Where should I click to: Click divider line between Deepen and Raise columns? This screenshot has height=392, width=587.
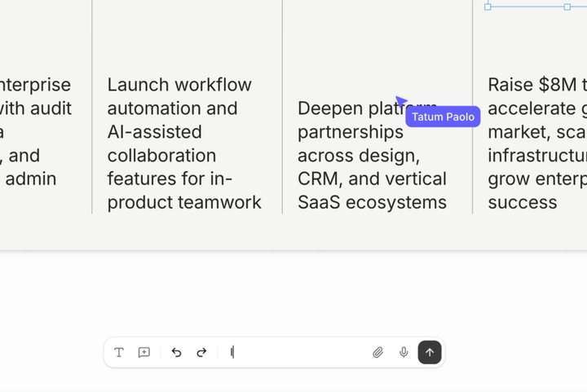(x=472, y=107)
